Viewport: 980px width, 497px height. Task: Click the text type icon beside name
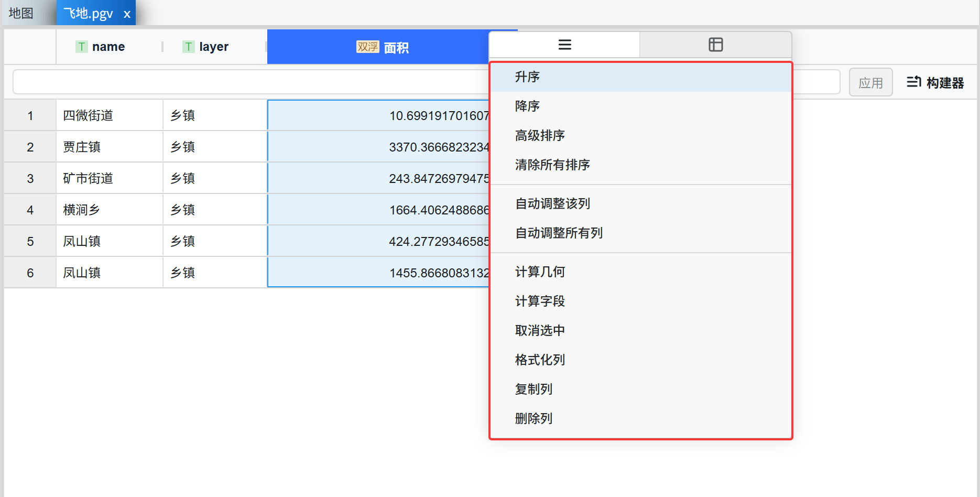click(x=82, y=47)
